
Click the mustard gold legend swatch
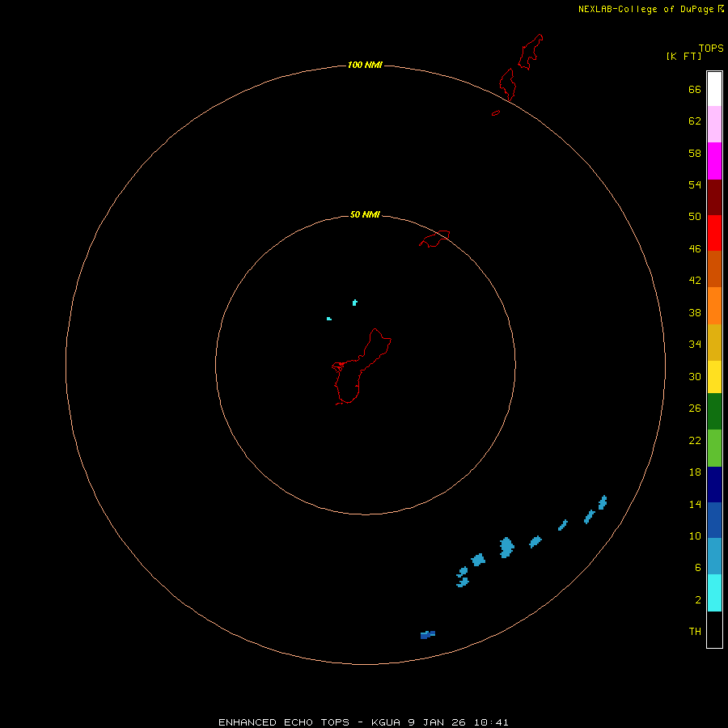714,342
